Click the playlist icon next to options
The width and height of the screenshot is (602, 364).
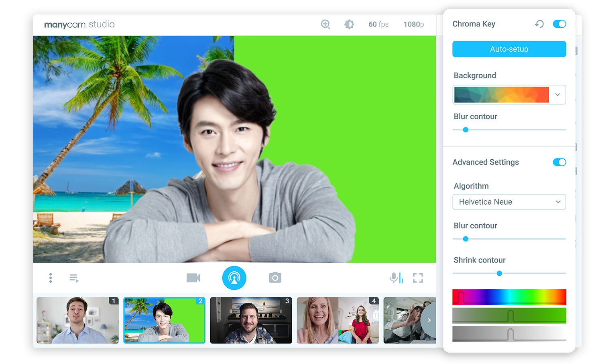(x=74, y=277)
